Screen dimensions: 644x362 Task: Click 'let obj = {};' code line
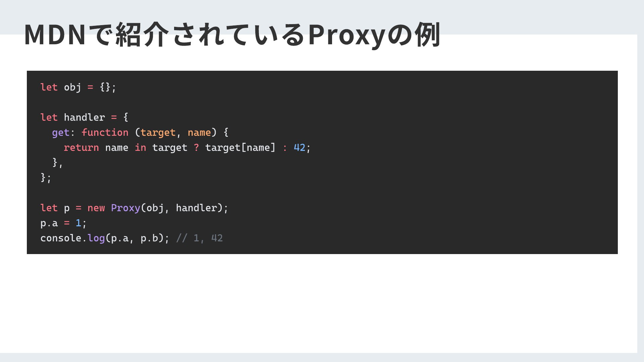78,87
